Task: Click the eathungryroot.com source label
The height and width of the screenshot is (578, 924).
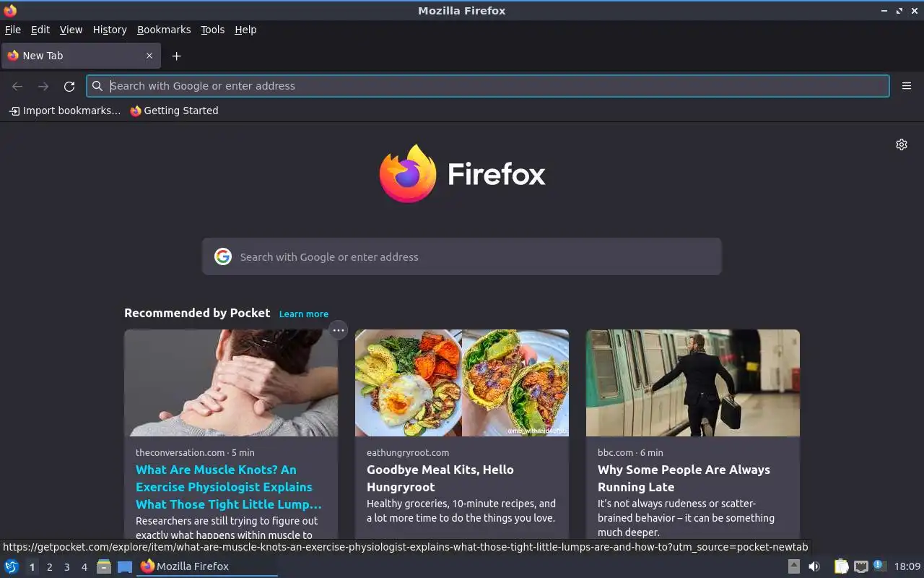Action: (x=408, y=452)
